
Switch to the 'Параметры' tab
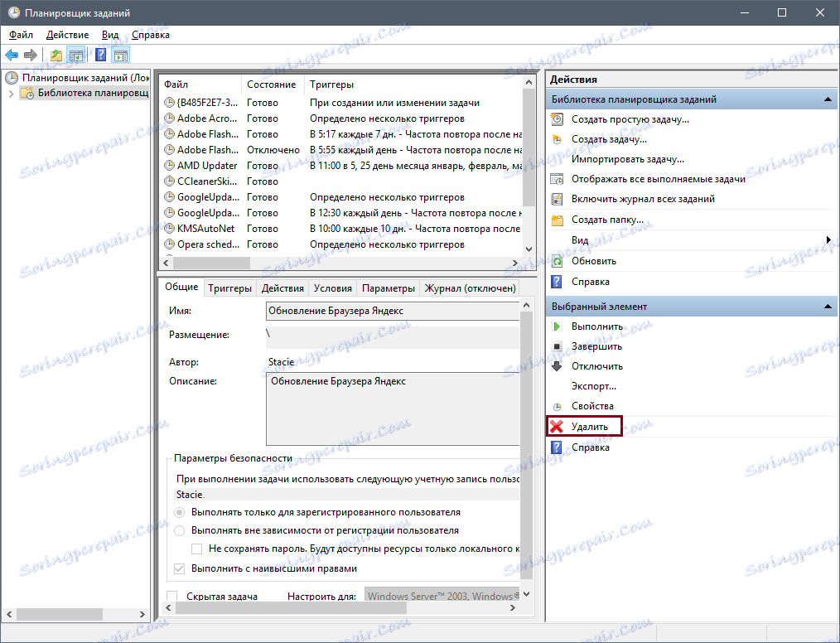point(389,288)
